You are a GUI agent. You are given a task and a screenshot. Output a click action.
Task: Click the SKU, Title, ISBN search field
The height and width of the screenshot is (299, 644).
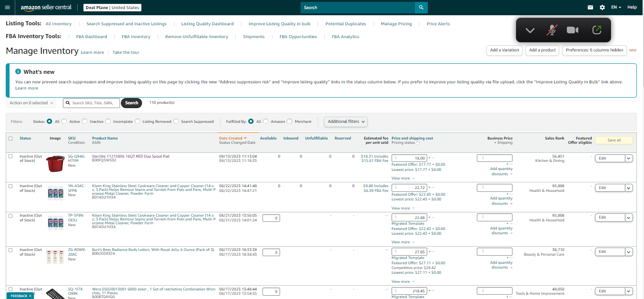pyautogui.click(x=91, y=103)
